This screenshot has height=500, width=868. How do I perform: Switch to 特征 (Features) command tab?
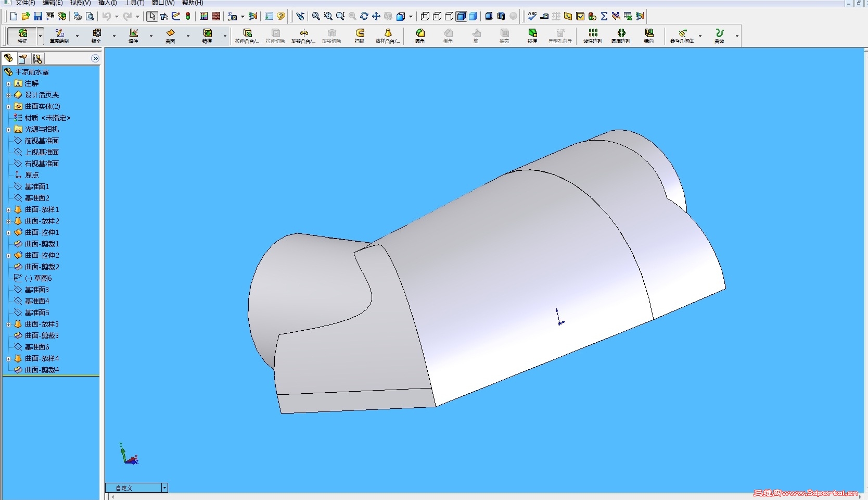pos(22,36)
